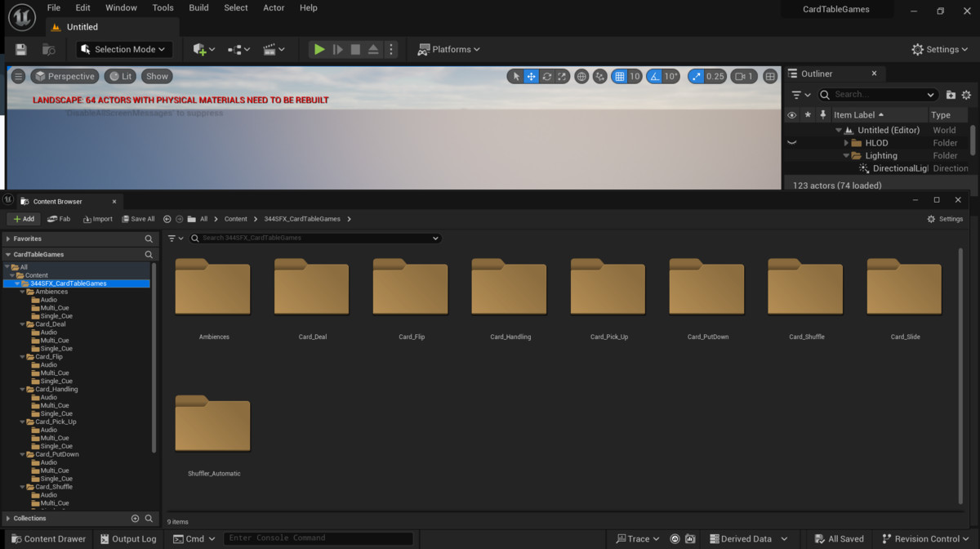Image resolution: width=980 pixels, height=549 pixels.
Task: Open the Content Browser Settings
Action: click(946, 219)
